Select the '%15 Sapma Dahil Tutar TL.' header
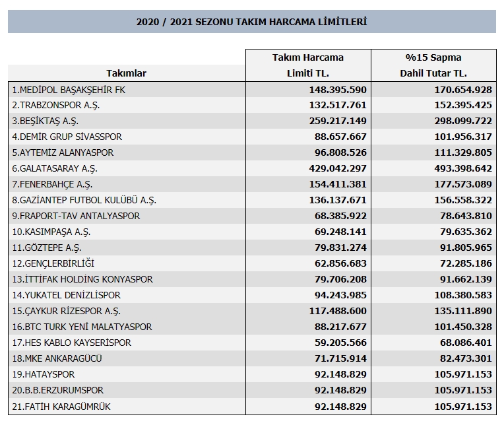 click(x=433, y=65)
